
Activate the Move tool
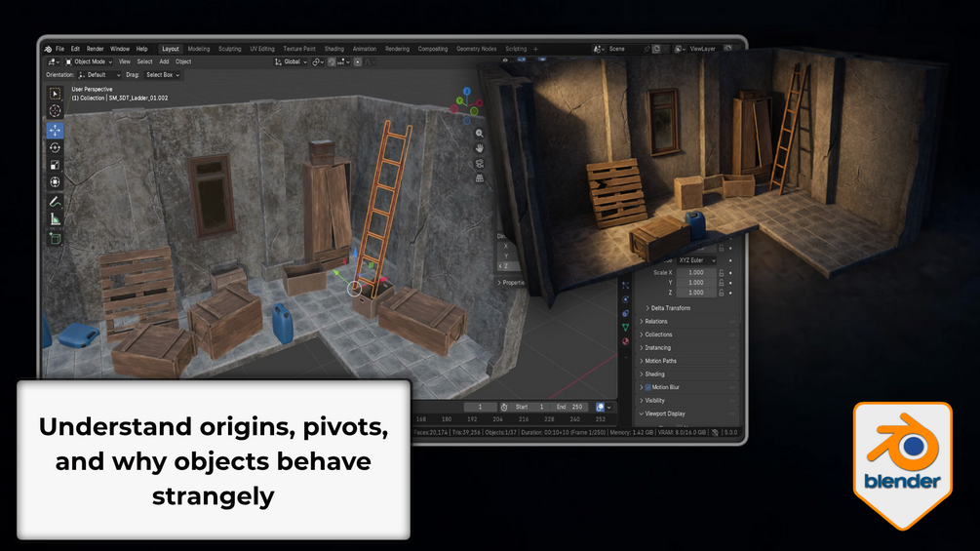tap(55, 130)
